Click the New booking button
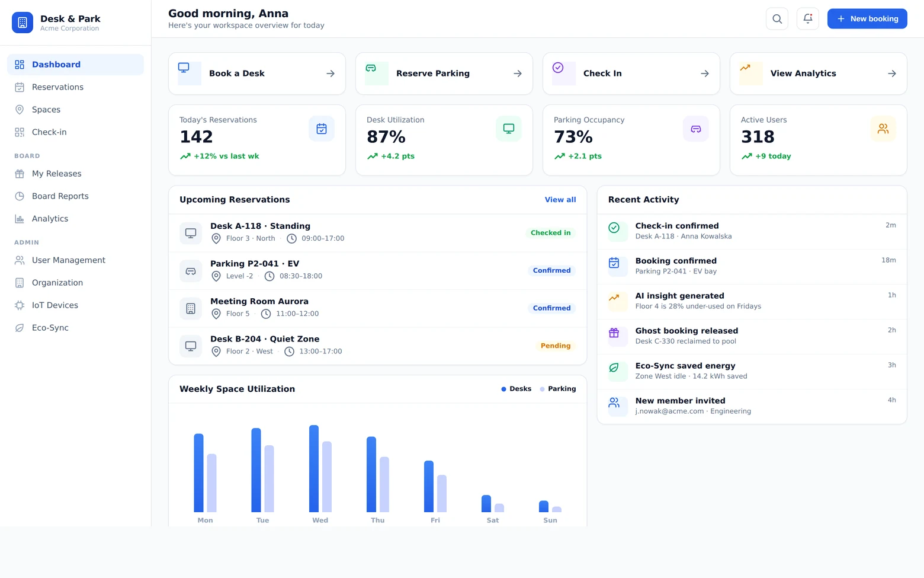924x578 pixels. point(867,19)
